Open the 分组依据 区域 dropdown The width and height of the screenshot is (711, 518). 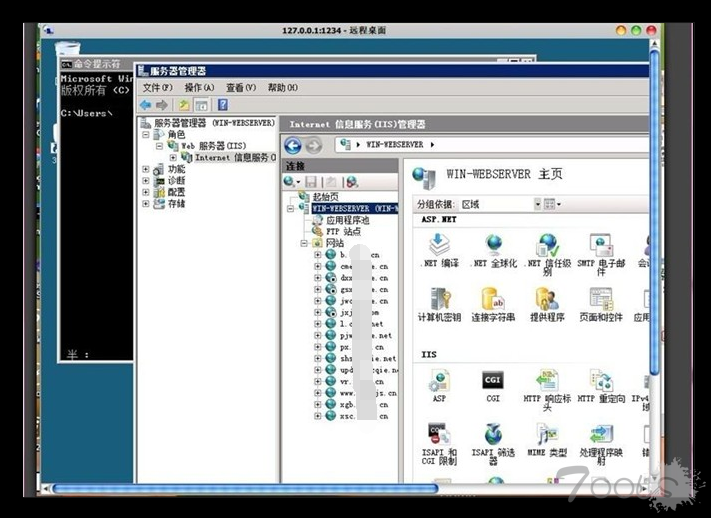(537, 204)
